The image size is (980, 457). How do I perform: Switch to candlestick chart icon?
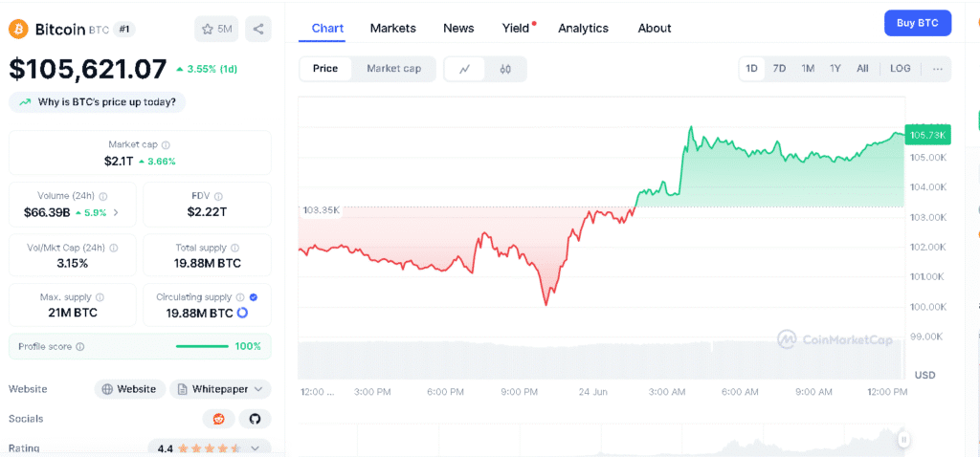click(505, 69)
